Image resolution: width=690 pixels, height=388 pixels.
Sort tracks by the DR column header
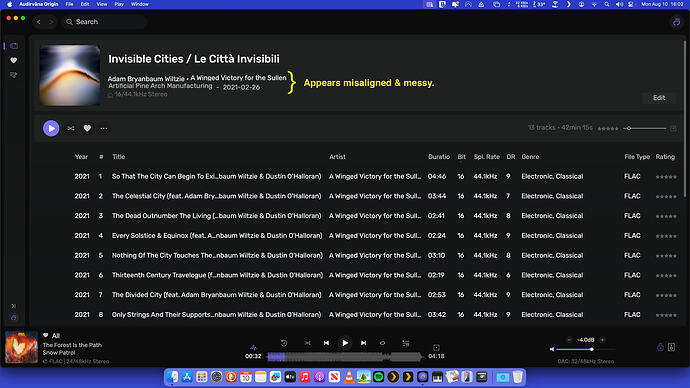[510, 157]
